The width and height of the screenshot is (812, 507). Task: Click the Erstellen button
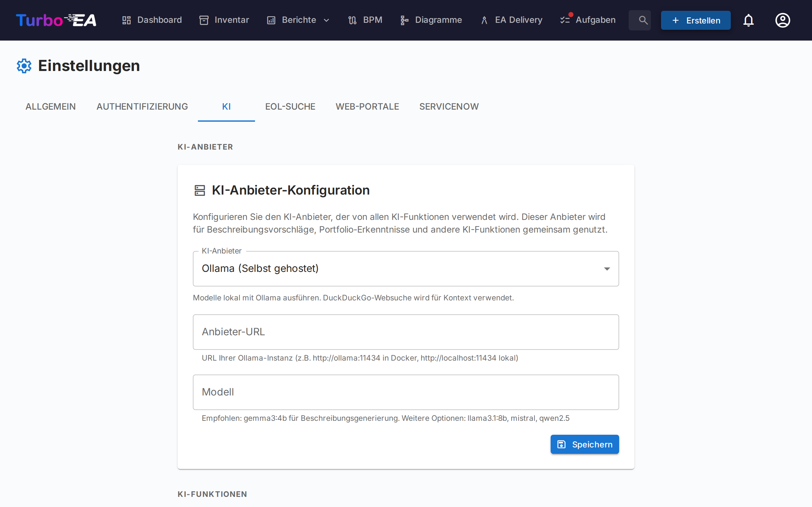coord(695,20)
